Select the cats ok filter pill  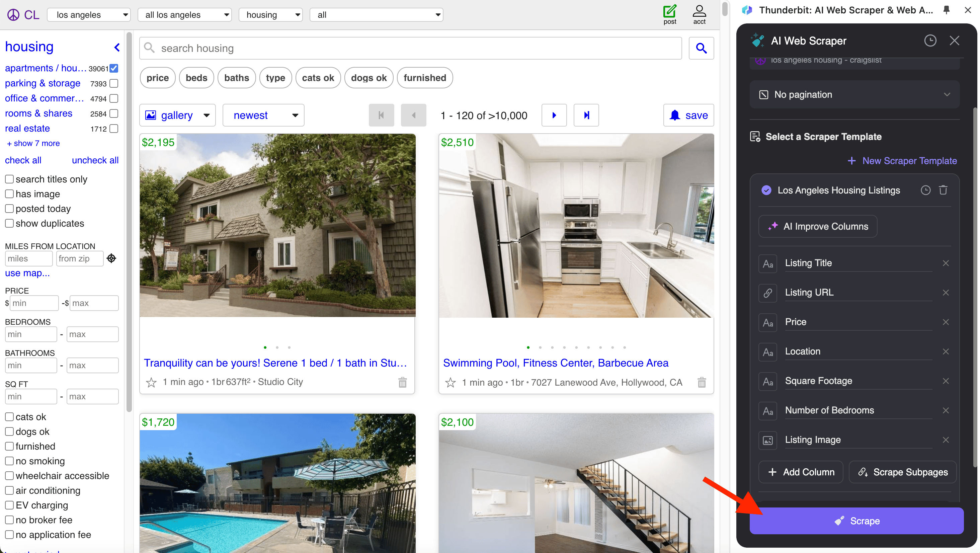tap(318, 78)
